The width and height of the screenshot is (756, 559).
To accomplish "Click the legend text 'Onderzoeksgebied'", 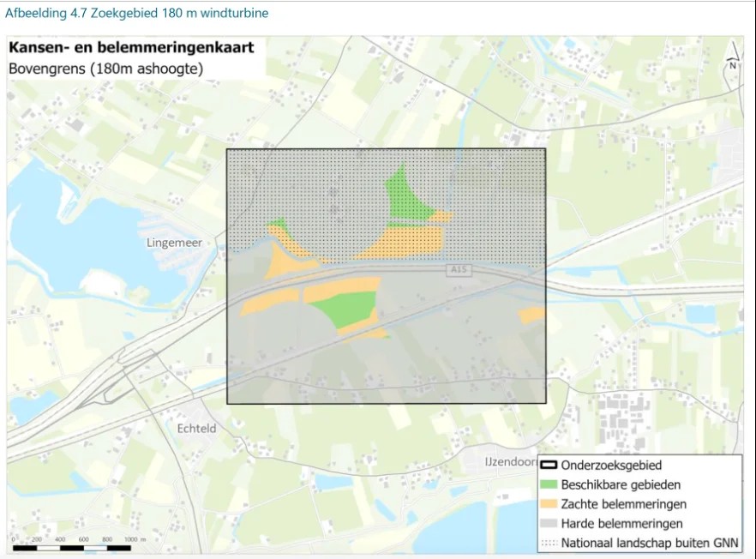I will click(611, 466).
